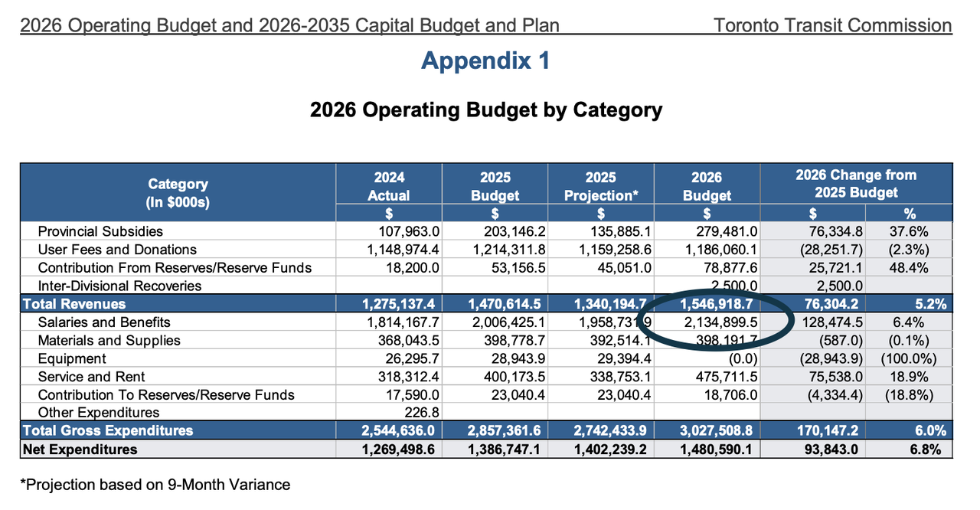Click the "Projection based on 9-Month Variance" footnote
980x510 pixels.
[155, 485]
